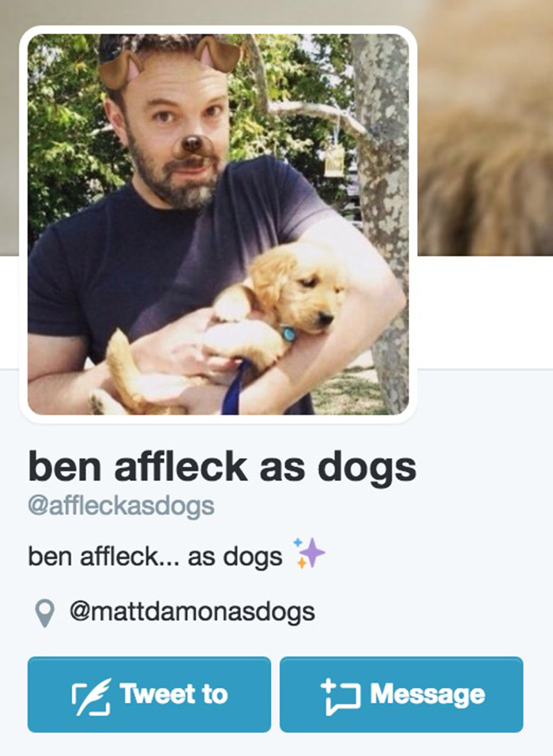The height and width of the screenshot is (756, 553).
Task: Open the Tweet to button
Action: coord(149,694)
